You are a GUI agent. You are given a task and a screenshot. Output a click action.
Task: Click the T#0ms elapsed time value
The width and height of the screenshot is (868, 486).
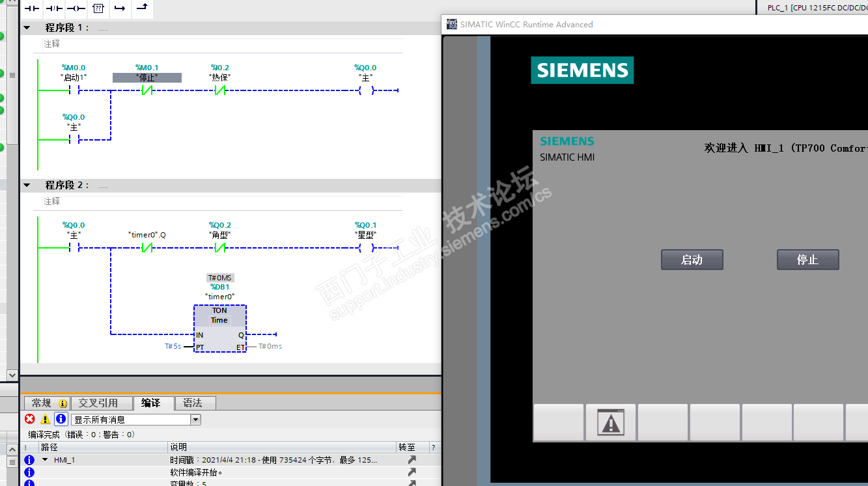pyautogui.click(x=270, y=346)
